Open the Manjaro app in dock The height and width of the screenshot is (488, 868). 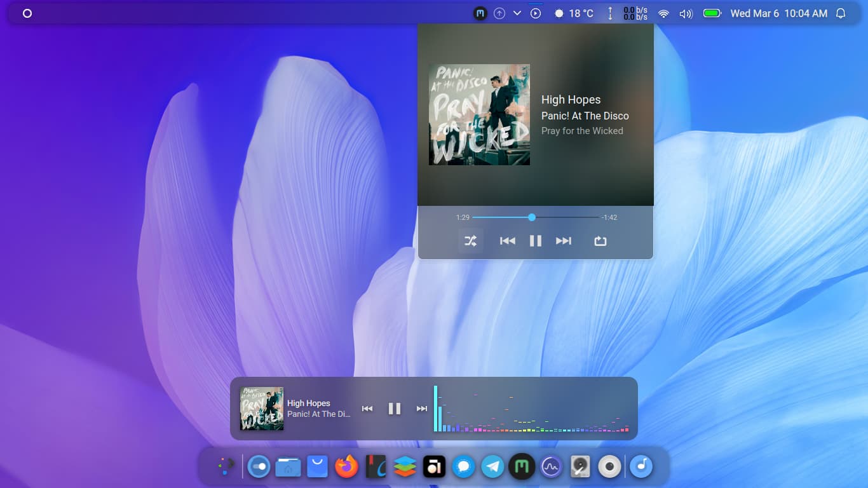tap(522, 467)
